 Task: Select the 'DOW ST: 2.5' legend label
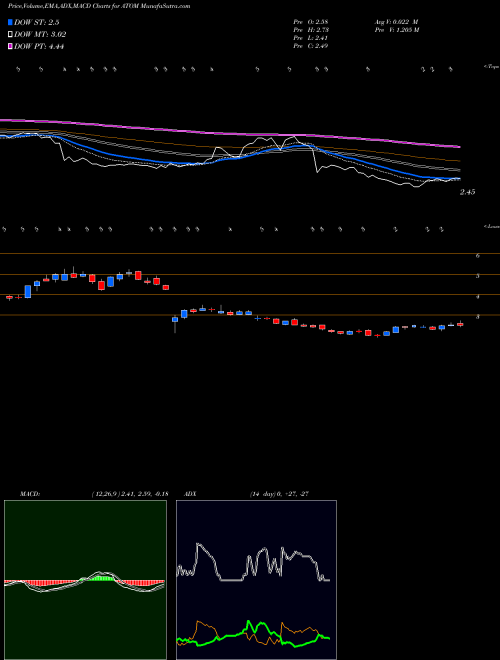coord(36,22)
